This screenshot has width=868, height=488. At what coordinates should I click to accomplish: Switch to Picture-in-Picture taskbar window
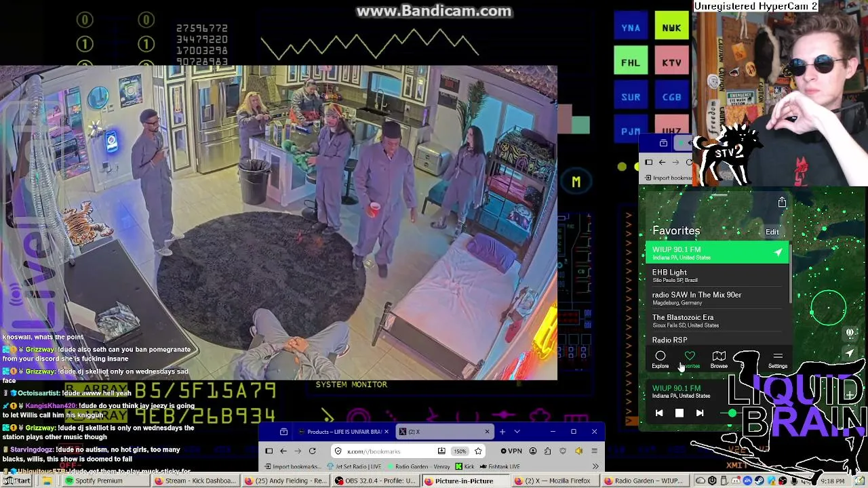[465, 481]
